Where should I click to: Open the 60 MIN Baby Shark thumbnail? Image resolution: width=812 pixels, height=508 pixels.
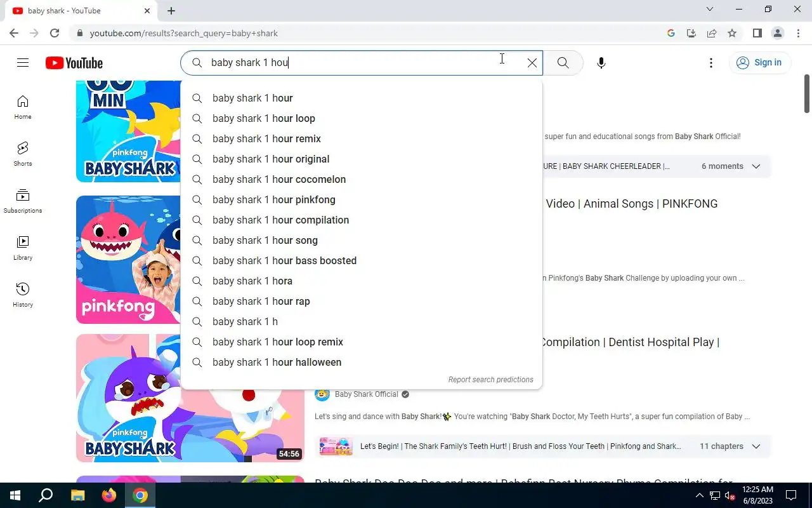tap(128, 131)
